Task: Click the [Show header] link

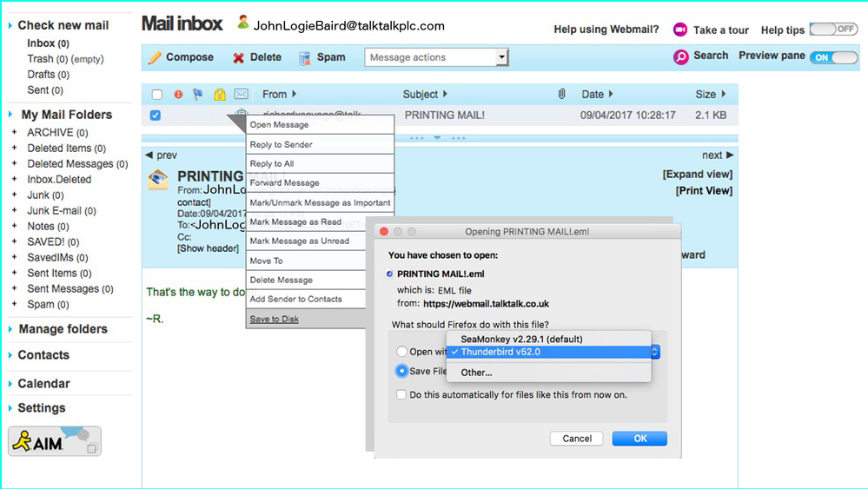Action: (x=209, y=248)
